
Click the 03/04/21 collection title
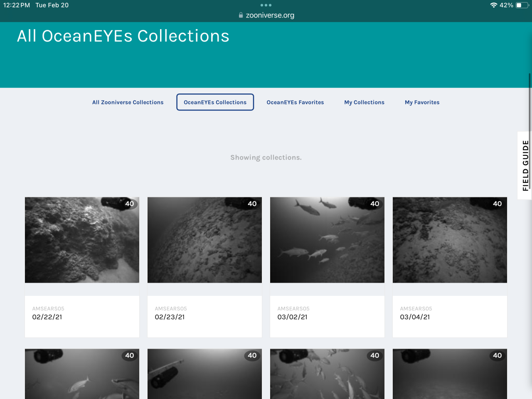coord(415,317)
